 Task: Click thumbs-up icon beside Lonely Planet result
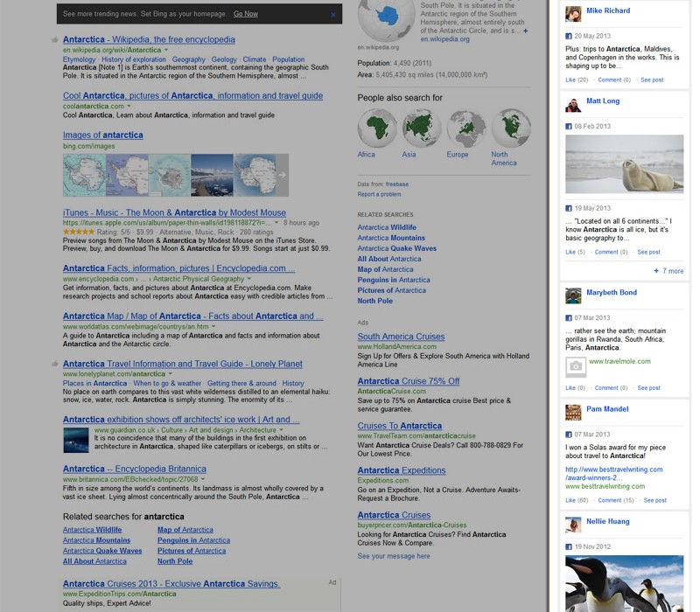pos(55,364)
